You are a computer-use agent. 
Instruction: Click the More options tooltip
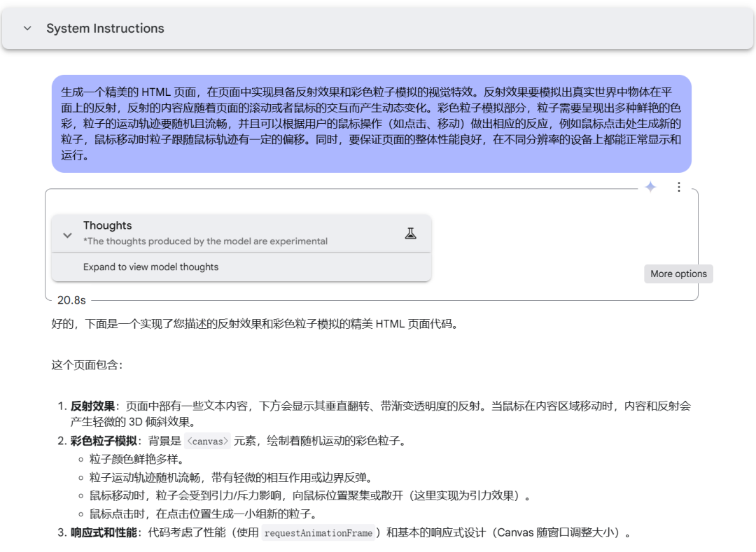pos(678,274)
